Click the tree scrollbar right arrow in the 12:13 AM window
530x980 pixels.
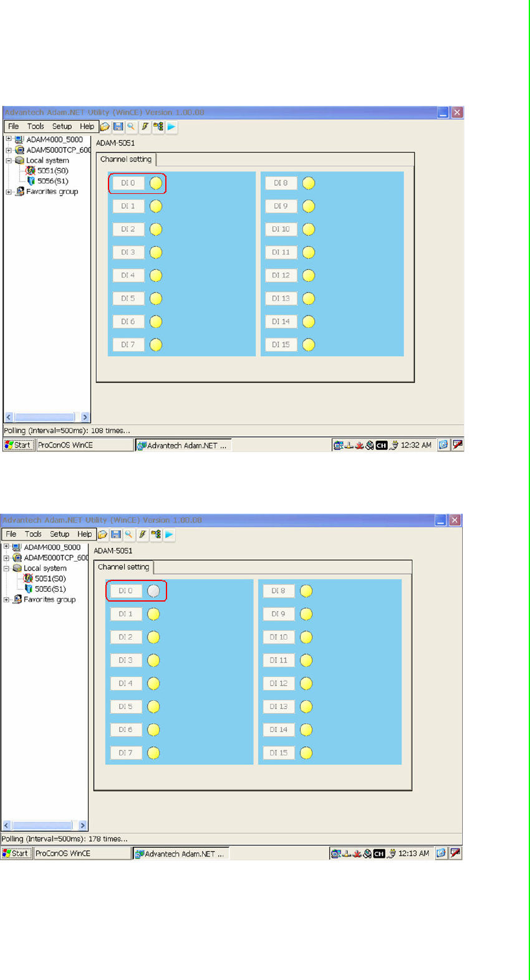click(83, 825)
